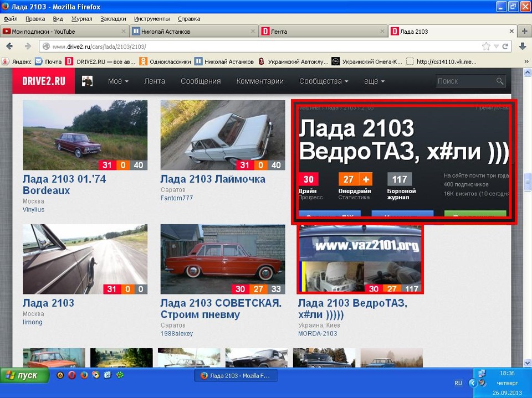
Task: Expand the Моё dropdown menu
Action: [x=118, y=81]
